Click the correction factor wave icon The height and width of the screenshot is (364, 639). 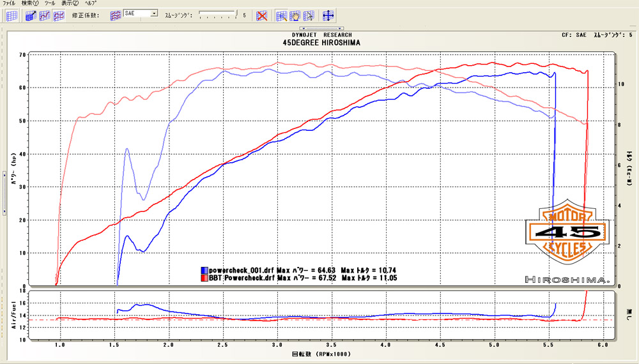point(116,14)
